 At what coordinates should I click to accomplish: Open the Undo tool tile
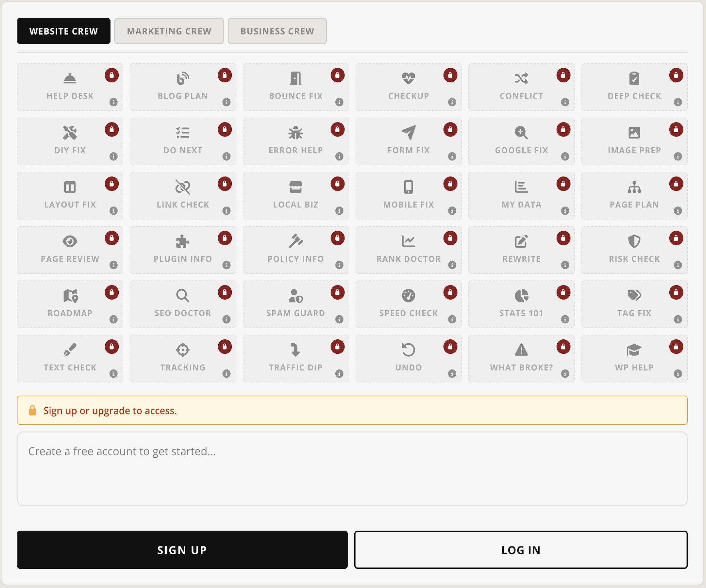pyautogui.click(x=409, y=358)
